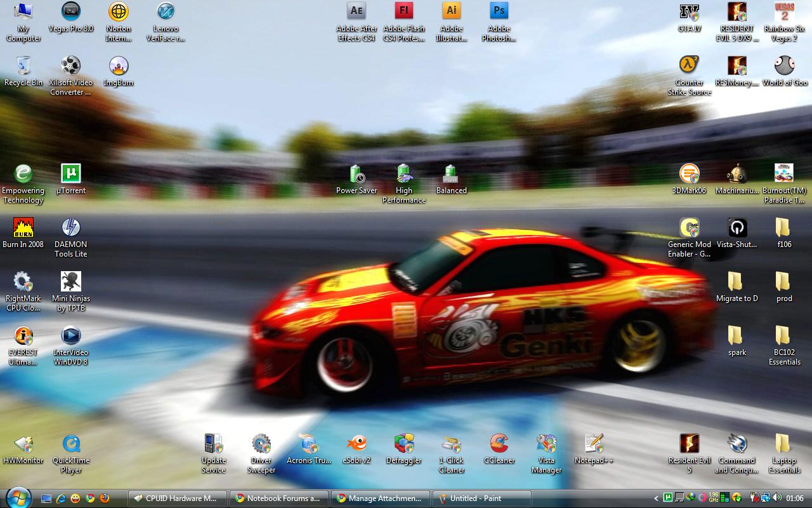This screenshot has height=508, width=812.
Task: Launch Firefox from the Quick Launch bar
Action: [105, 498]
